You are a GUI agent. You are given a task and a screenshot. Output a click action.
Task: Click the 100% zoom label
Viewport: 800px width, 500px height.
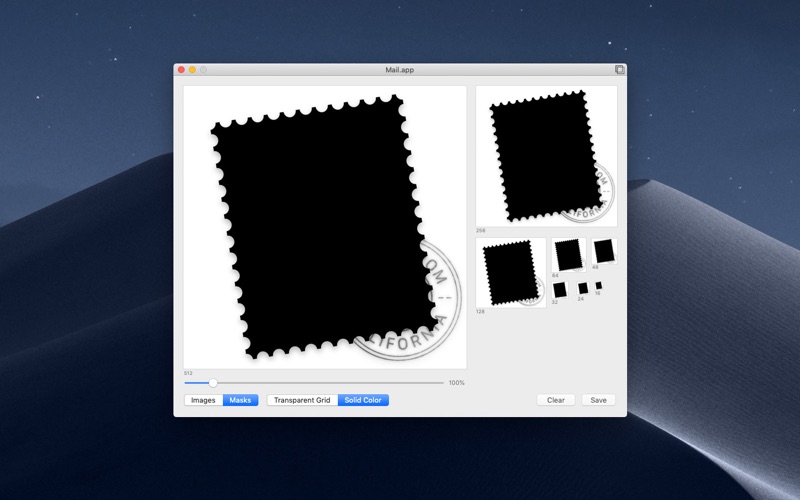point(457,383)
